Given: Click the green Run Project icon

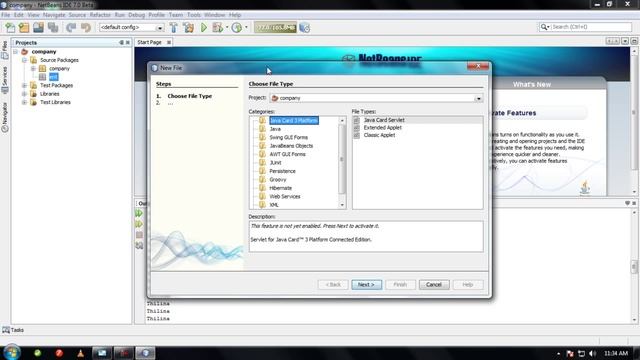Looking at the screenshot, I should pyautogui.click(x=204, y=27).
